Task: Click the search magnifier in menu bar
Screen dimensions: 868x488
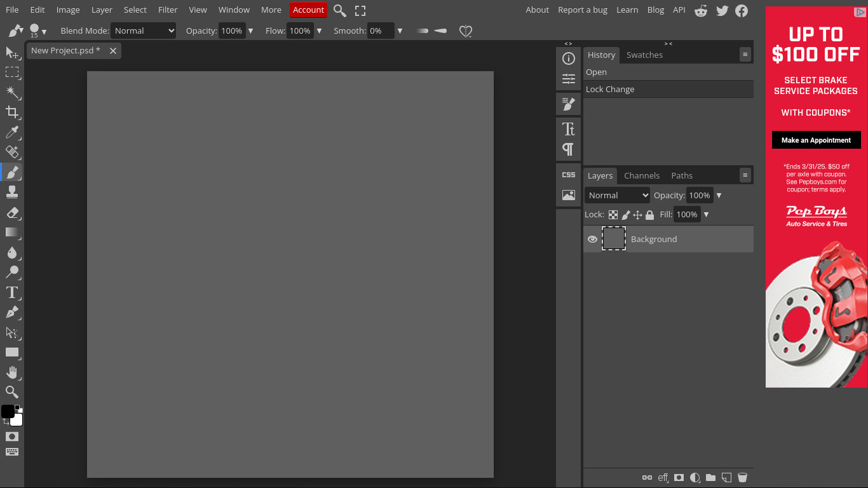Action: (x=340, y=10)
